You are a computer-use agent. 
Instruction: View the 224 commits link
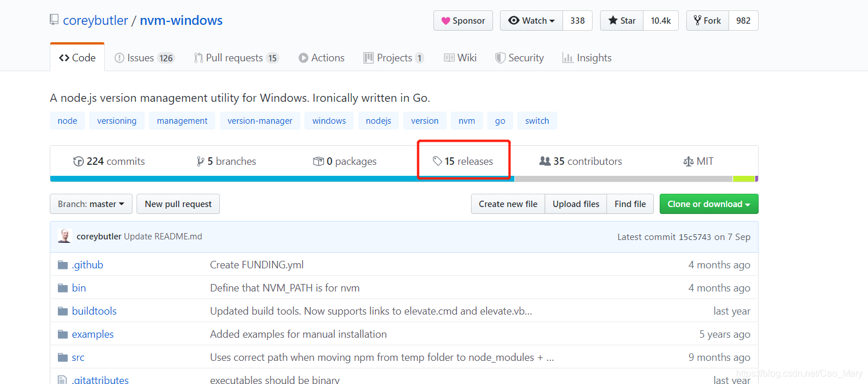point(109,161)
